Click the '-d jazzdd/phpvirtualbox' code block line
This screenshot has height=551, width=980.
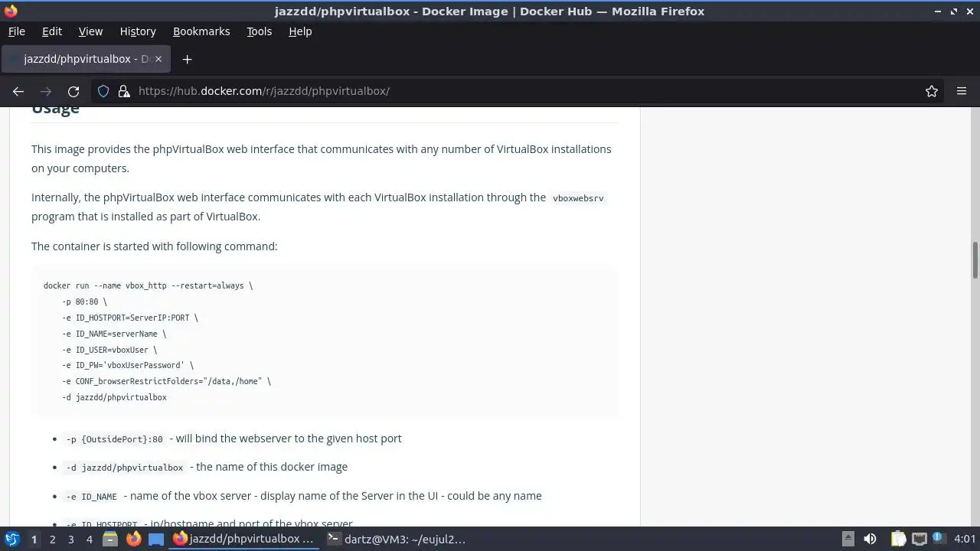[x=114, y=397]
